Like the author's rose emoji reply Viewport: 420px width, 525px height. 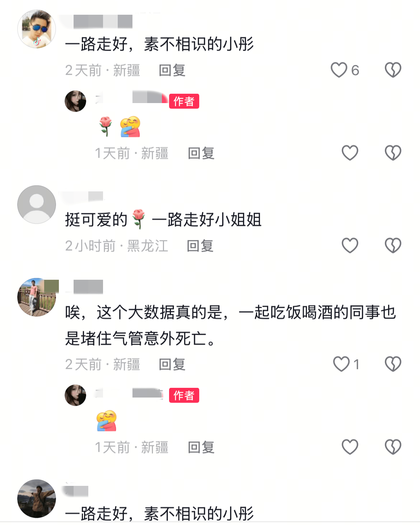point(350,153)
